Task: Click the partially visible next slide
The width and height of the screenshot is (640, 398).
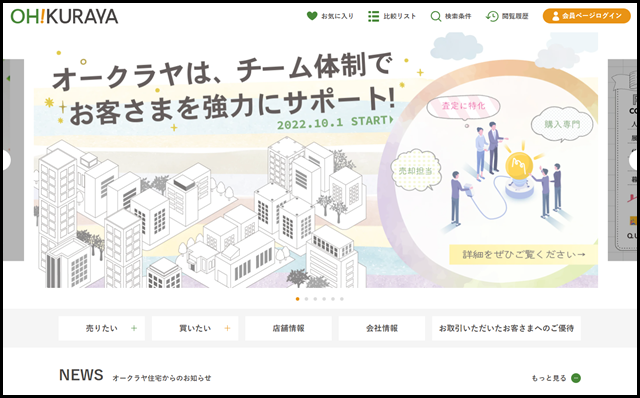Action: [622, 160]
